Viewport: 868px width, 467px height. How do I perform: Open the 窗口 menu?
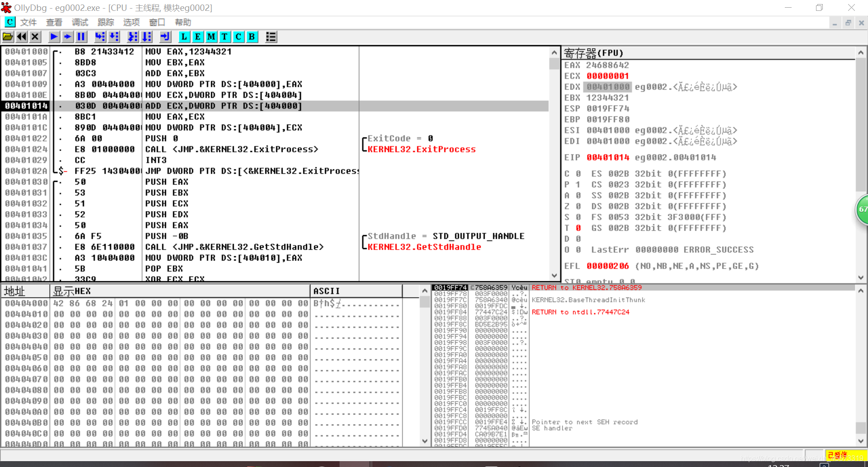tap(157, 22)
